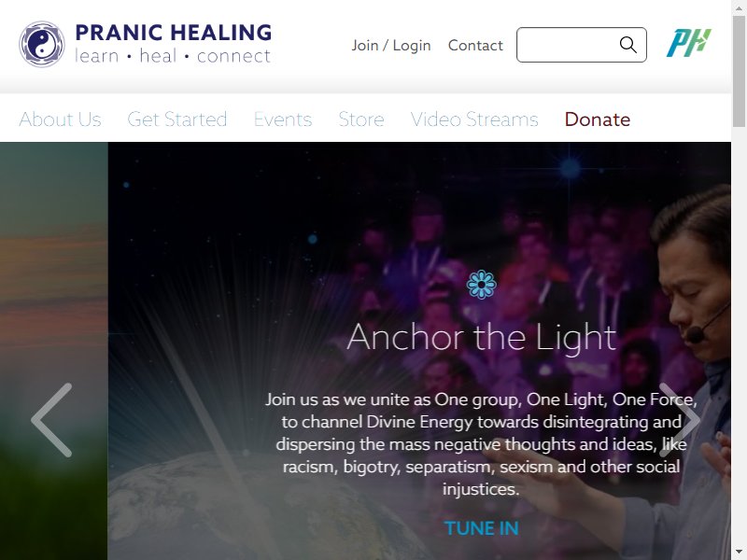Click the blue flower icon above headline

[481, 285]
